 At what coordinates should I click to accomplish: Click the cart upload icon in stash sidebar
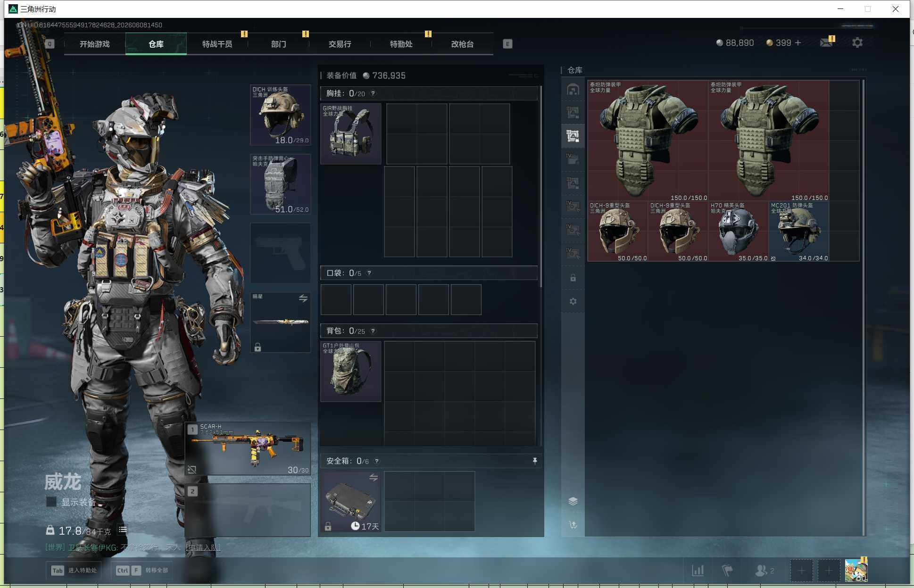573,525
